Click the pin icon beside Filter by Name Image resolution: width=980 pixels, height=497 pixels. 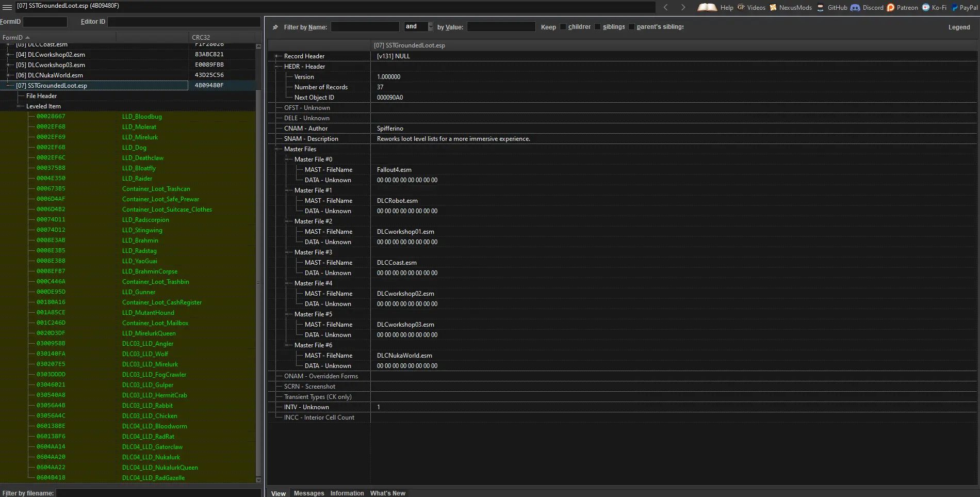(x=275, y=27)
